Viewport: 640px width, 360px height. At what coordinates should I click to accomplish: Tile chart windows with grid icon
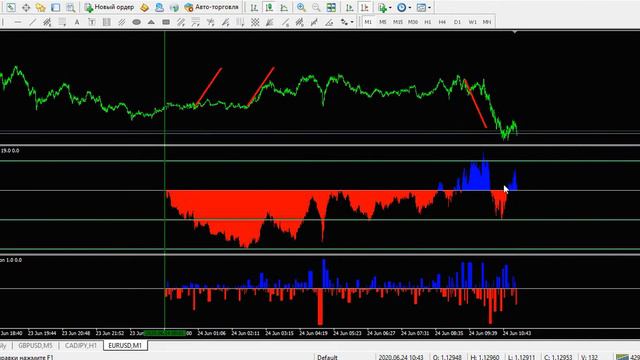(331, 7)
